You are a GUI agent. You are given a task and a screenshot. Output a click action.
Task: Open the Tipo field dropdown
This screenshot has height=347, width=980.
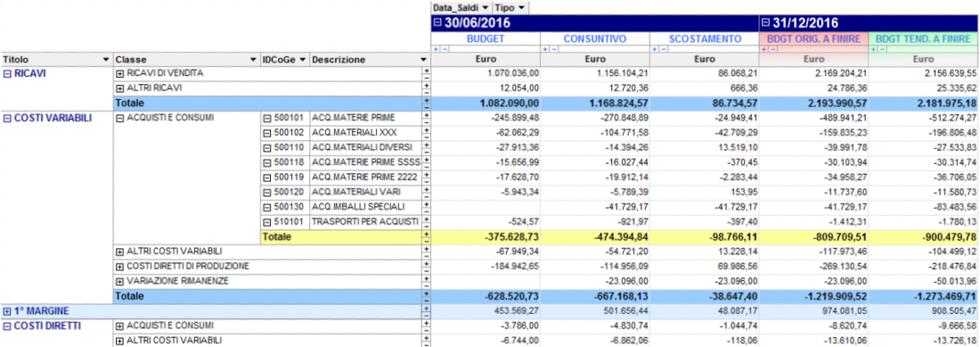(520, 7)
